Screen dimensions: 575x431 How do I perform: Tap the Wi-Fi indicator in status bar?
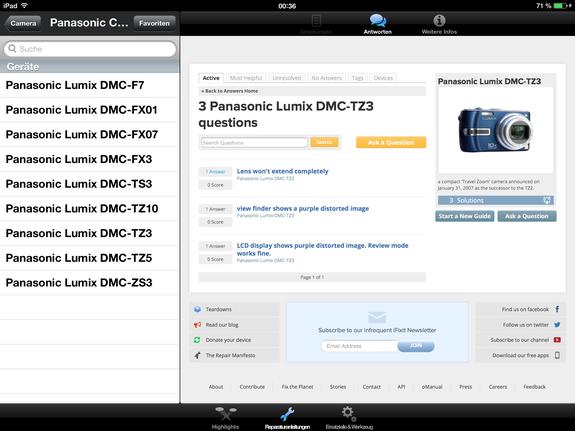[x=24, y=6]
